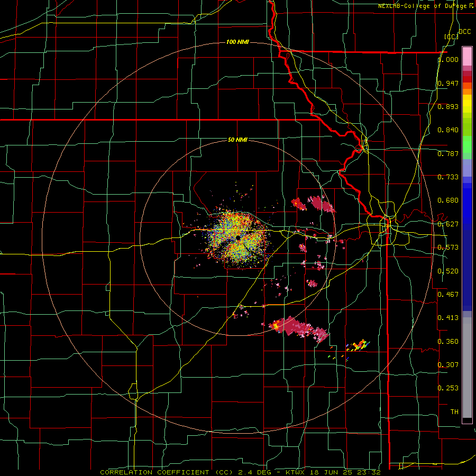Screen dimensions: 476x476
Task: Click the TH threshold label on scale
Action: 454,412
